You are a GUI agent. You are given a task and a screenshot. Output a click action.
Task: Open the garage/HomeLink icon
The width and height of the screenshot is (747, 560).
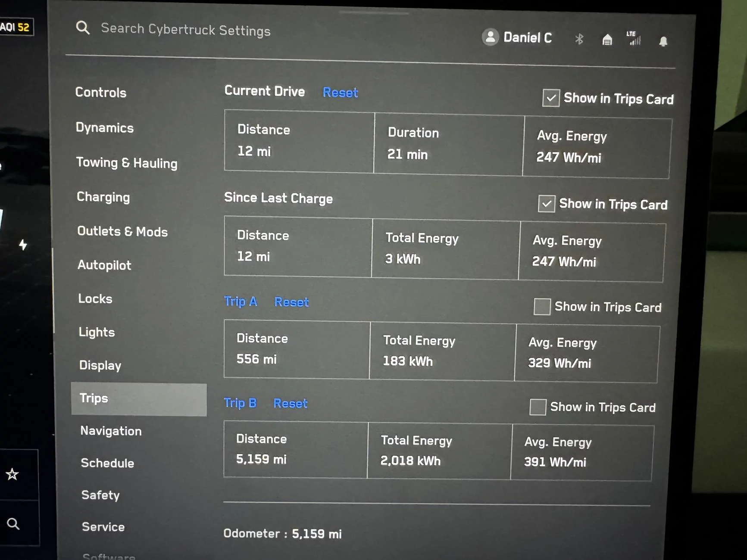607,40
